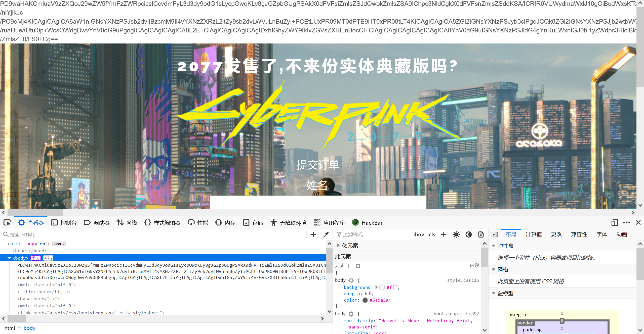Pick a color with the eyedropper
This screenshot has width=644, height=334.
pos(326,234)
